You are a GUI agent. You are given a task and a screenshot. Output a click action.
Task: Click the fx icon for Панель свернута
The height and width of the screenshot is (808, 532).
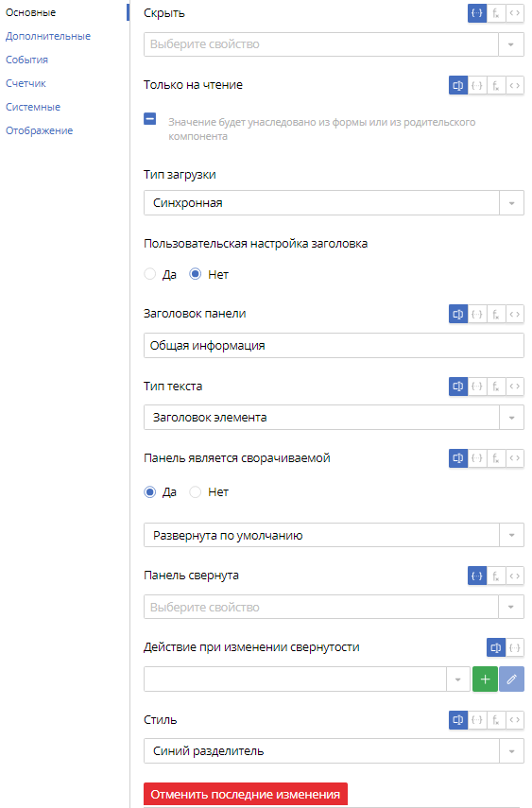click(x=496, y=576)
